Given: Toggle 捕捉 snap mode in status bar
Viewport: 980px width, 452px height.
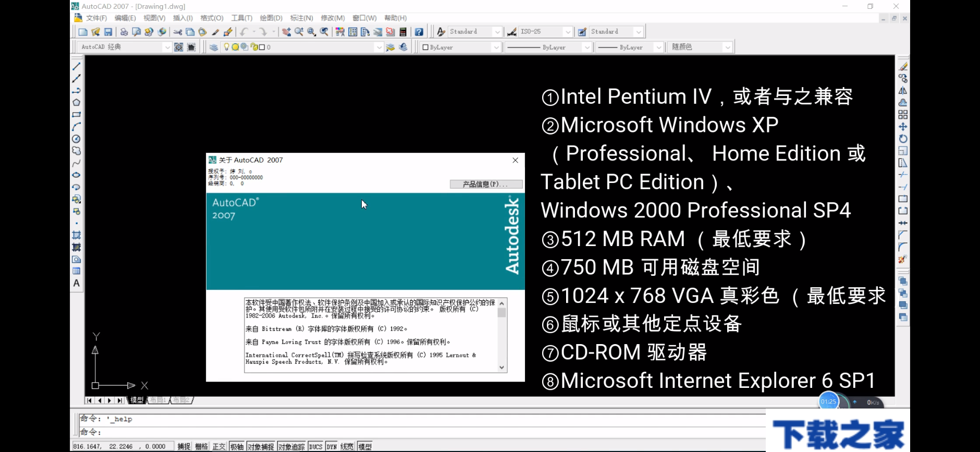Looking at the screenshot, I should 184,446.
